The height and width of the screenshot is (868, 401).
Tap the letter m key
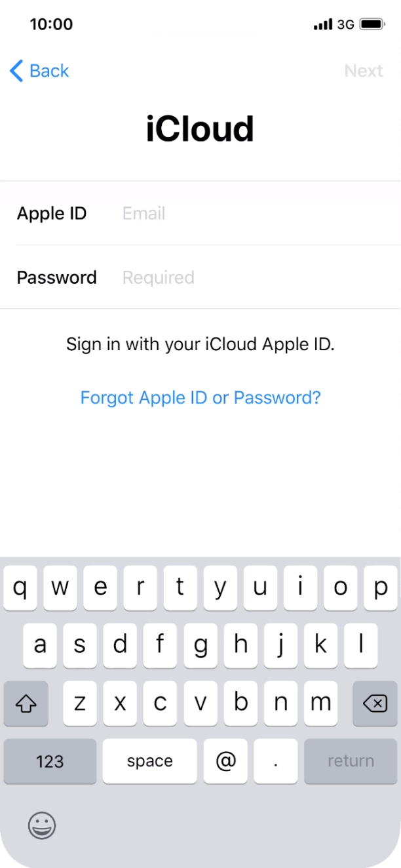coord(320,703)
